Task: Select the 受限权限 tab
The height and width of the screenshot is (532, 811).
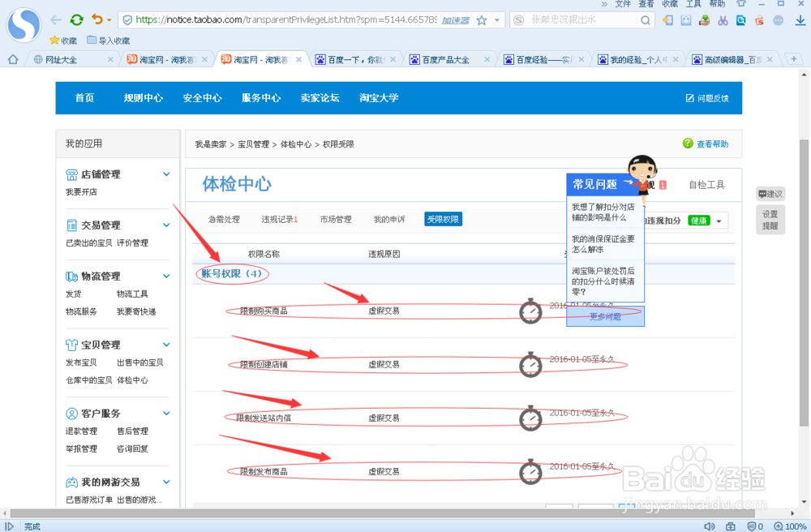Action: pyautogui.click(x=444, y=219)
